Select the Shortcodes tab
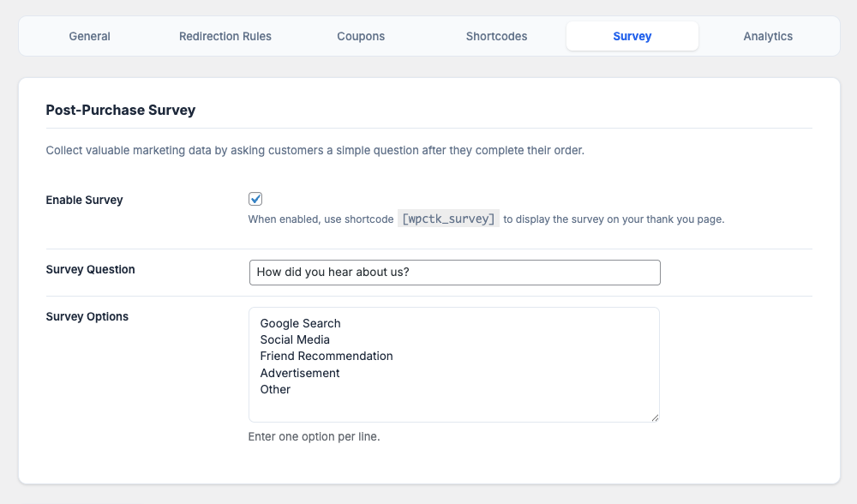This screenshot has width=857, height=504. [x=496, y=36]
